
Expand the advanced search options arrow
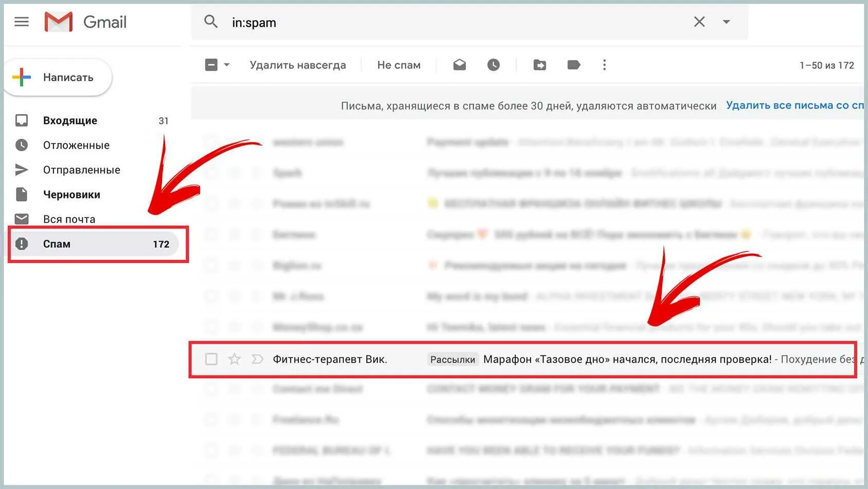(x=727, y=22)
